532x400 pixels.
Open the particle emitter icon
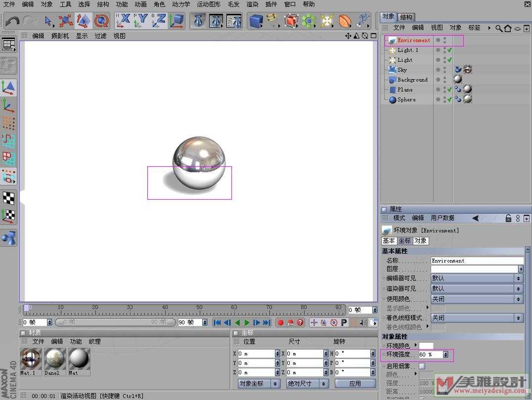[x=363, y=21]
